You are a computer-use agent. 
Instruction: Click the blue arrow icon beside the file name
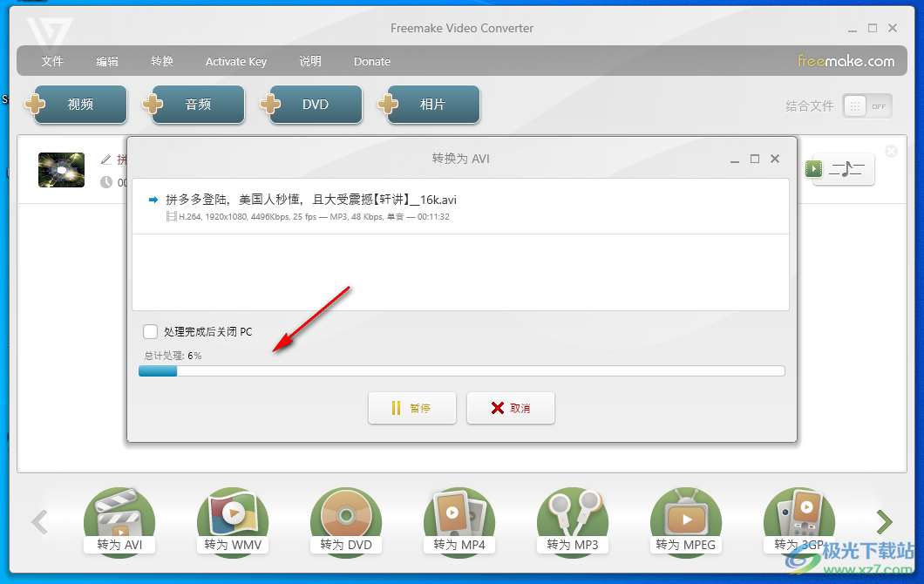coord(153,200)
